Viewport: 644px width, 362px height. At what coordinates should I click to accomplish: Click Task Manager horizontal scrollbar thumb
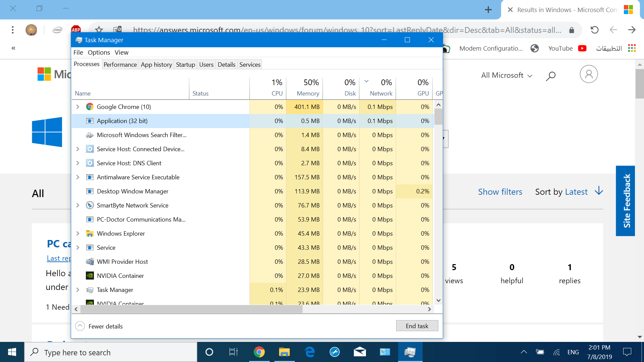pyautogui.click(x=192, y=309)
